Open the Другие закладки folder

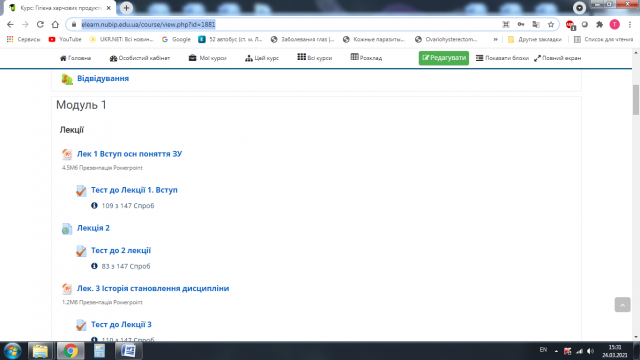(534, 39)
